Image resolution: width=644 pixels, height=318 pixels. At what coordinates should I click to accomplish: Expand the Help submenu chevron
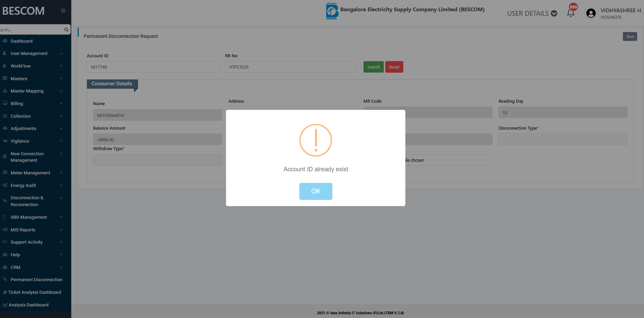[x=61, y=255]
